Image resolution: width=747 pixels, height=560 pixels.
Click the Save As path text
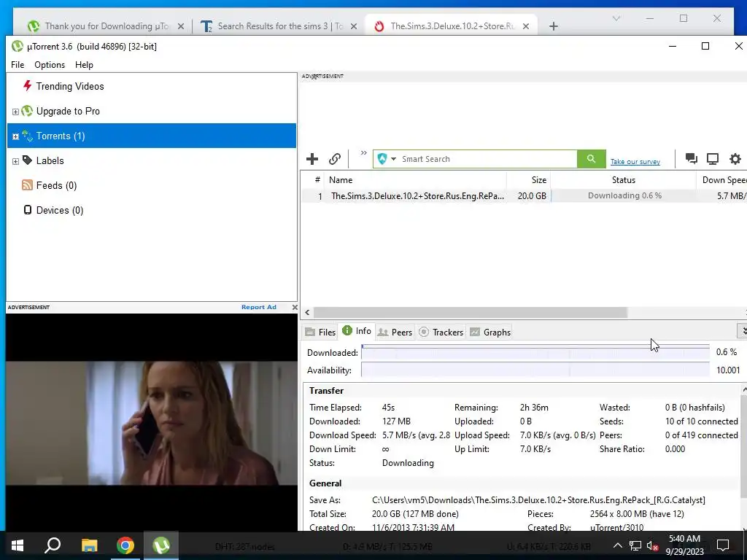[538, 500]
